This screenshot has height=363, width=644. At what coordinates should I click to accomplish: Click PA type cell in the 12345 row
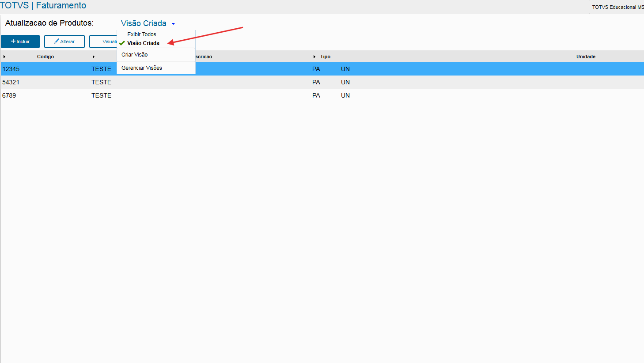pyautogui.click(x=316, y=69)
